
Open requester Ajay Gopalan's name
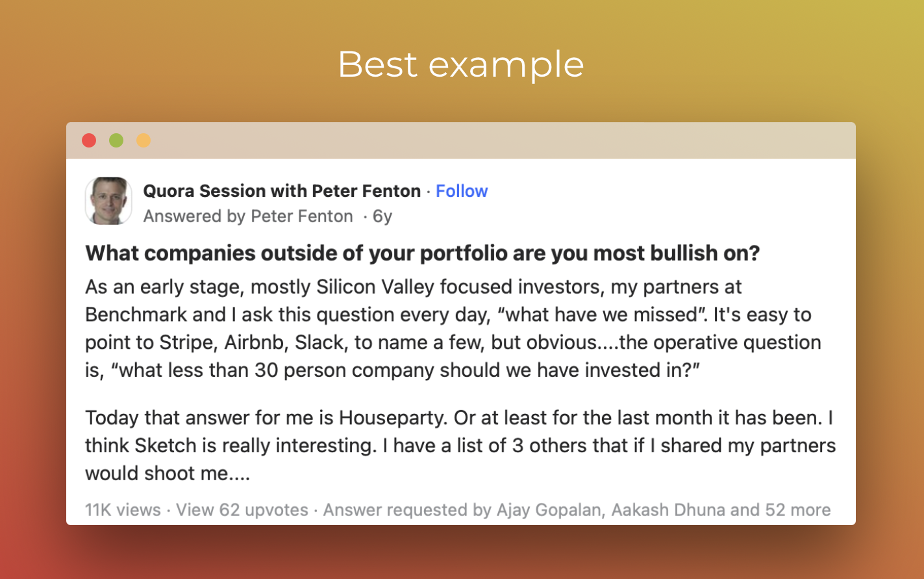point(549,510)
